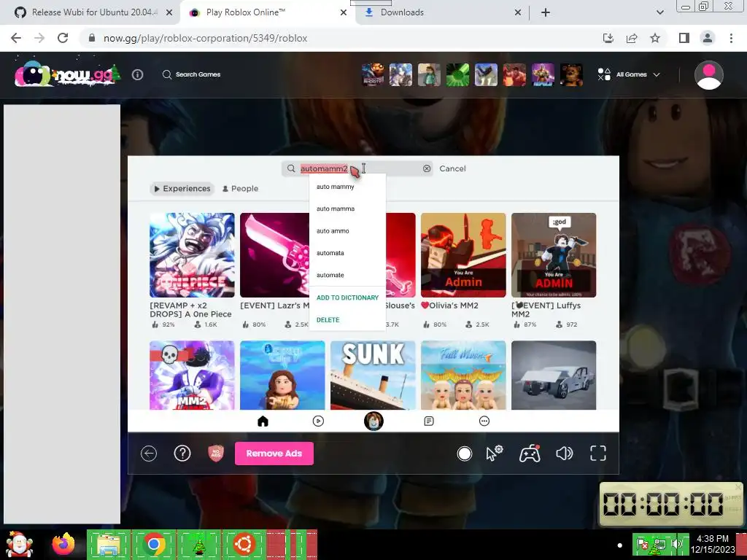Viewport: 747px width, 560px height.
Task: Open the first game shortcut icon in header
Action: pos(373,75)
